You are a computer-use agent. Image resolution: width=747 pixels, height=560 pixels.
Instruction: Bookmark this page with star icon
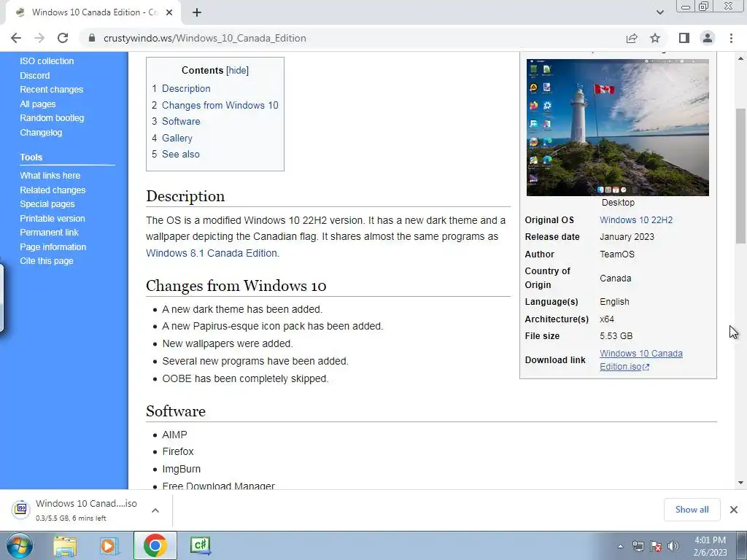[x=655, y=38]
